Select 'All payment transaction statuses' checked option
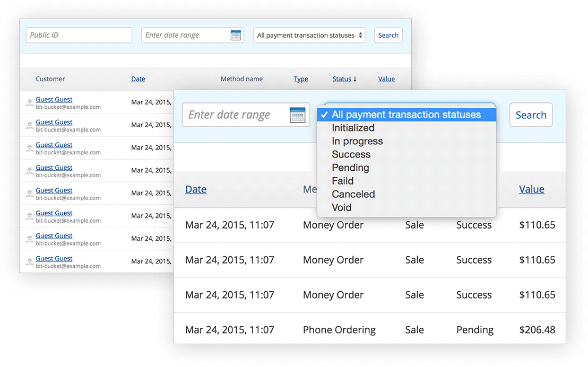The width and height of the screenshot is (588, 367). pyautogui.click(x=406, y=115)
